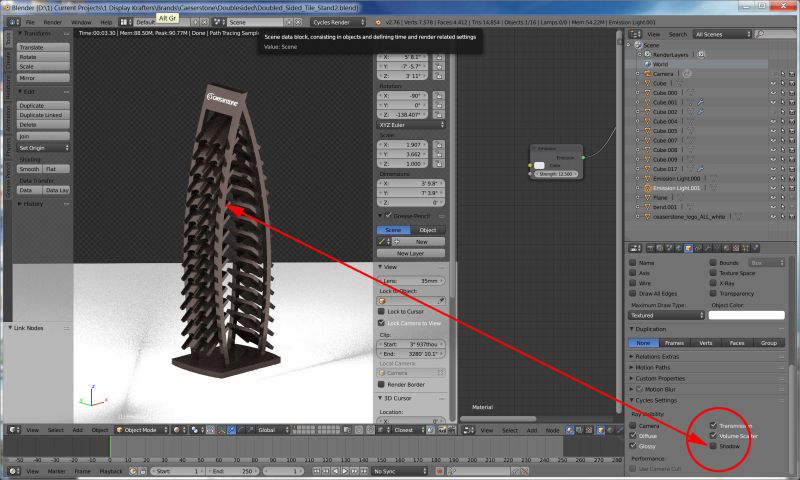Image resolution: width=800 pixels, height=480 pixels.
Task: Click the lock icon next to X scale
Action: [x=438, y=145]
